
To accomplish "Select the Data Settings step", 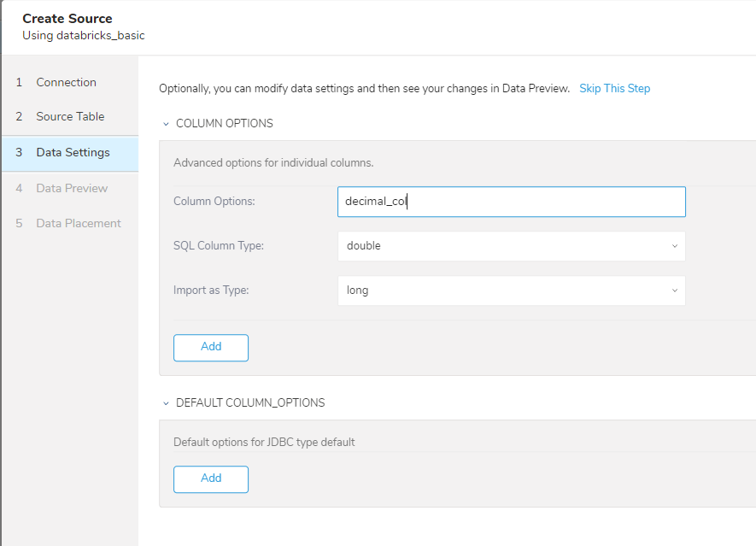I will (73, 153).
